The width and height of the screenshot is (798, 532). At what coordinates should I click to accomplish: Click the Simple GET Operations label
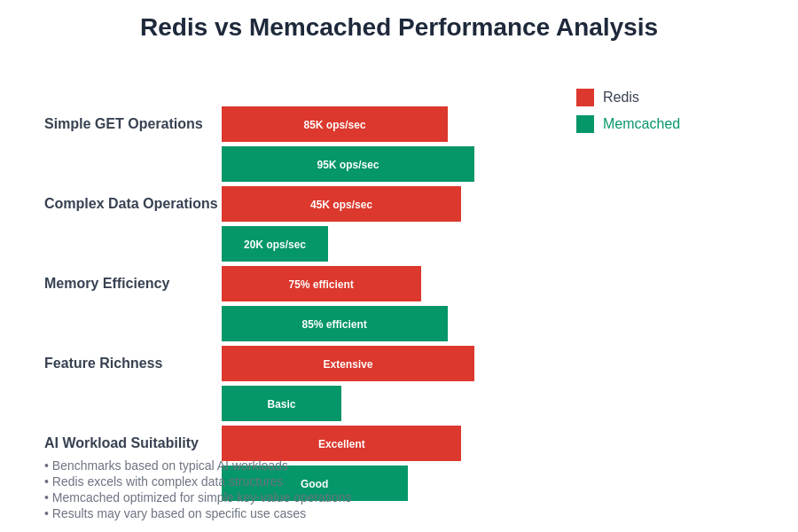123,124
